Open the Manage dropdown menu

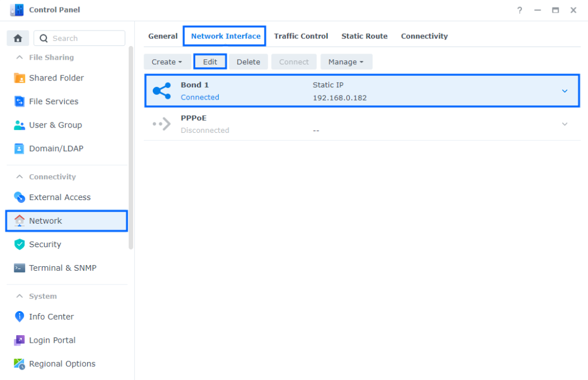(x=346, y=62)
